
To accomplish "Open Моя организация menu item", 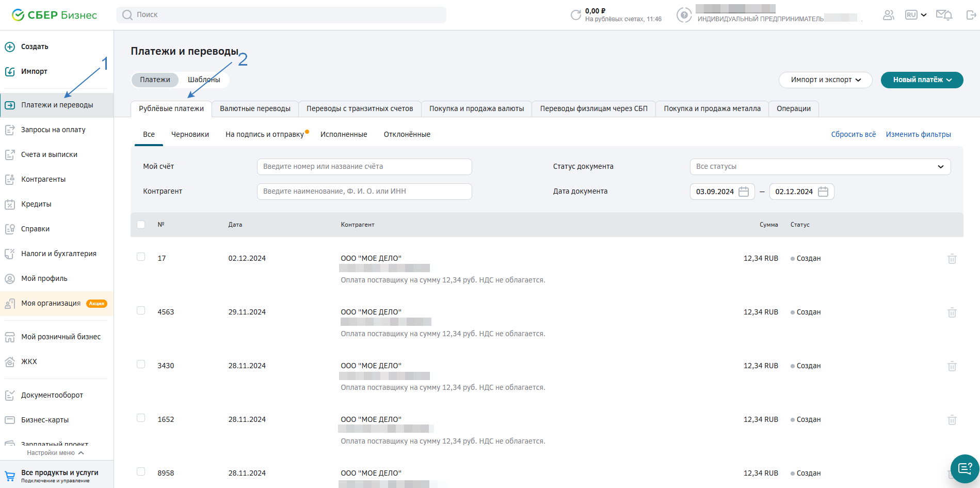I will coord(57,304).
